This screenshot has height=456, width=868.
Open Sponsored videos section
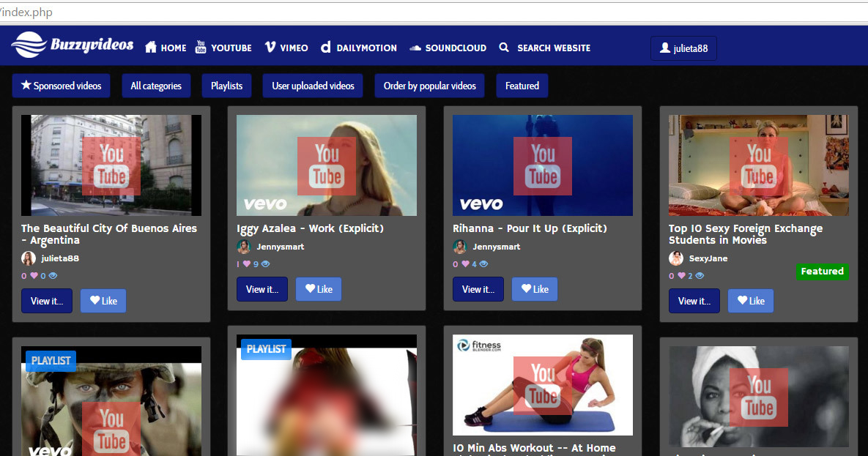pos(61,86)
